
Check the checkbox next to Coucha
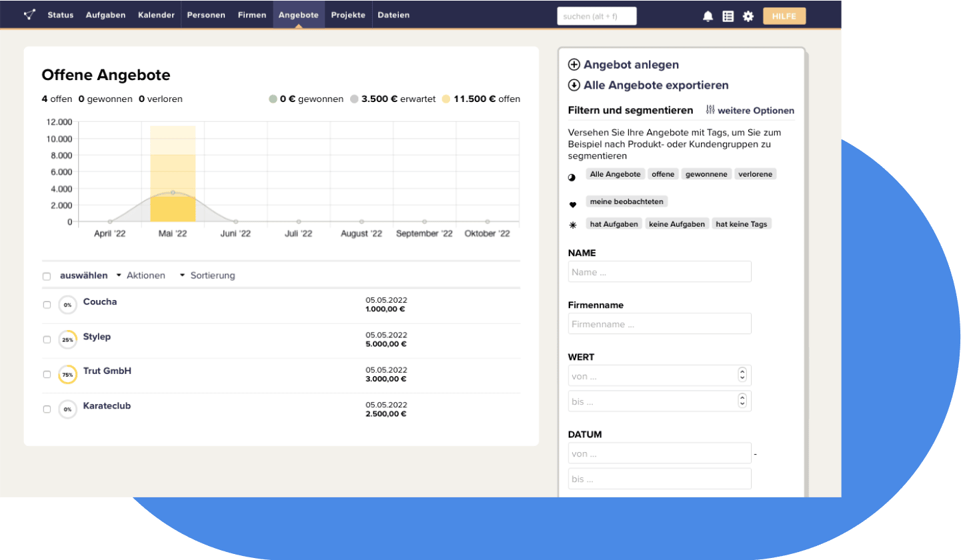click(x=47, y=305)
